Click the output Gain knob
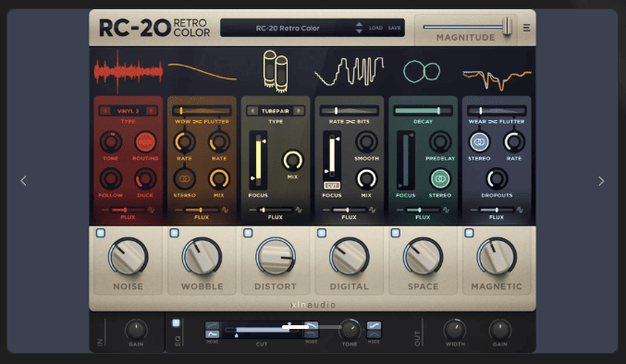Viewport: 626px width, 364px height. coord(500,330)
